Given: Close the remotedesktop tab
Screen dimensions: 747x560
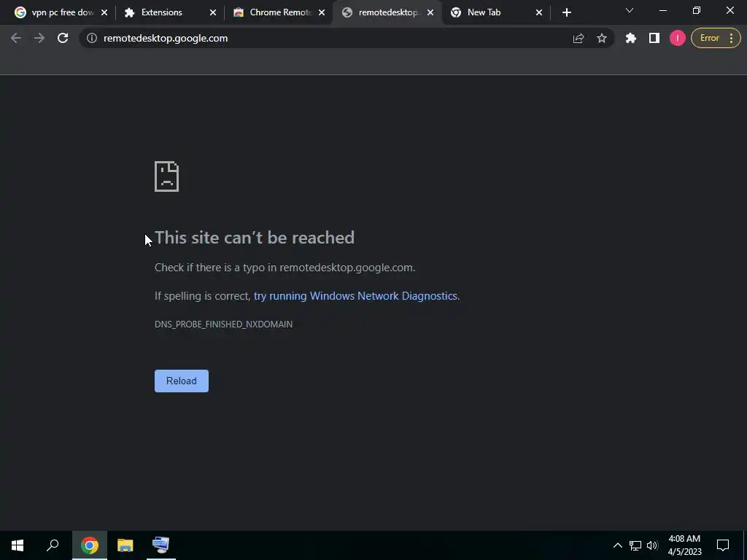Looking at the screenshot, I should pos(430,12).
